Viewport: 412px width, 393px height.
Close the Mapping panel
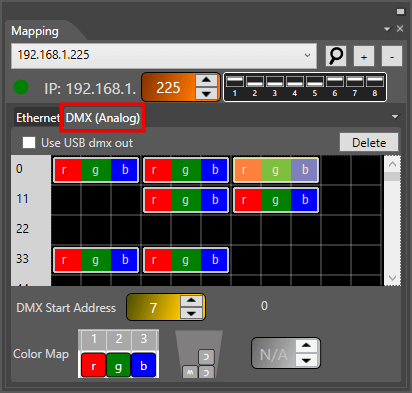pos(400,29)
